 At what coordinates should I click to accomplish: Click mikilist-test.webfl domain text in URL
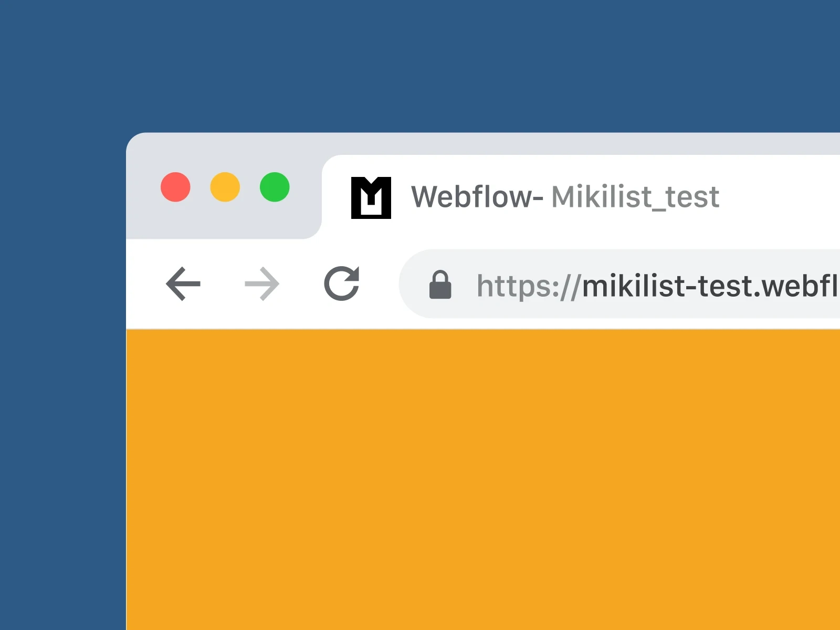pyautogui.click(x=710, y=286)
